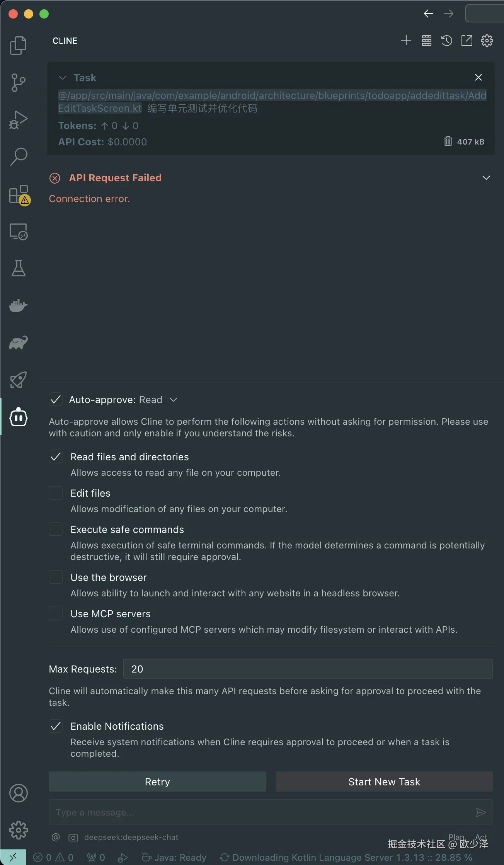Open the Search view

18,157
